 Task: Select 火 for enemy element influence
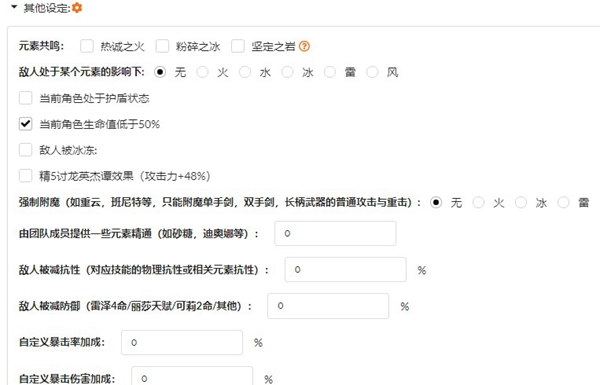(202, 72)
